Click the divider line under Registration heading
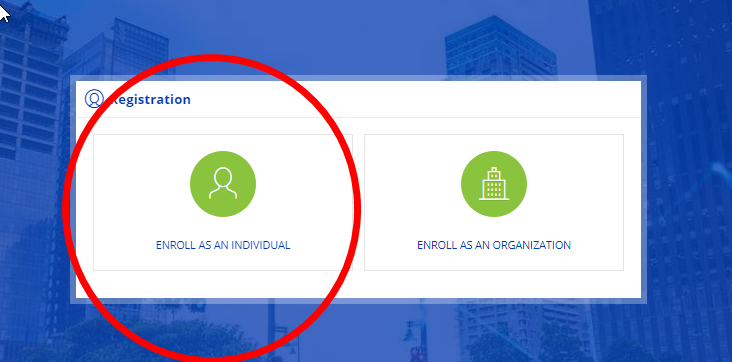Image resolution: width=732 pixels, height=362 pixels. (x=359, y=117)
